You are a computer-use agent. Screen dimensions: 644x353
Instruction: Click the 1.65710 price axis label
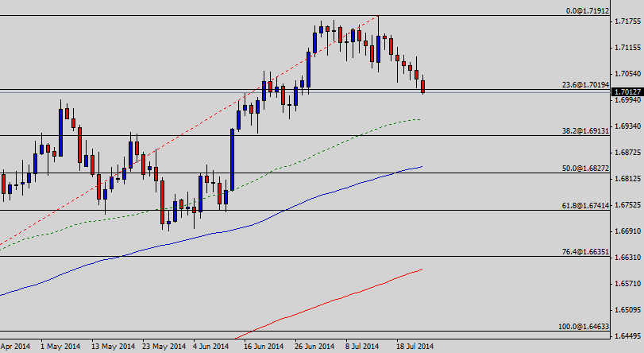pos(627,284)
